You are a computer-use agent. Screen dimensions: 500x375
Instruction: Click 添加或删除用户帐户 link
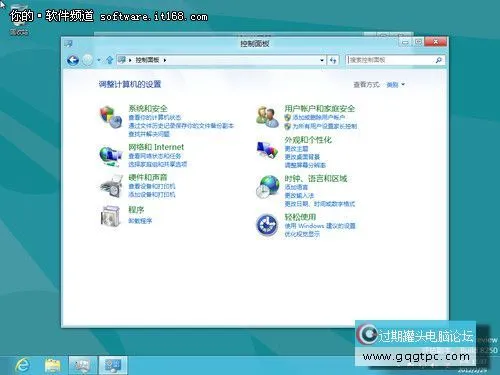tap(318, 117)
